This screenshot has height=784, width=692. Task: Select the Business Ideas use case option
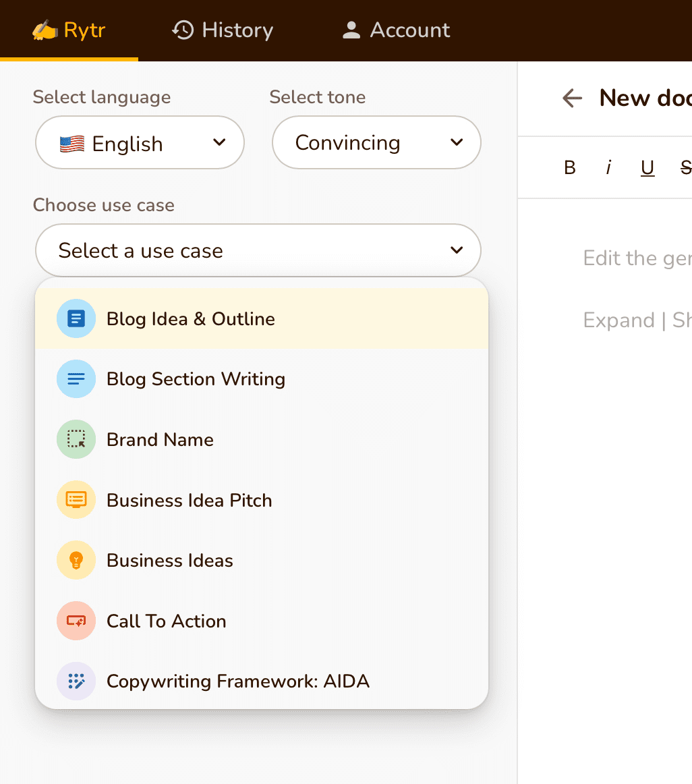tap(170, 561)
